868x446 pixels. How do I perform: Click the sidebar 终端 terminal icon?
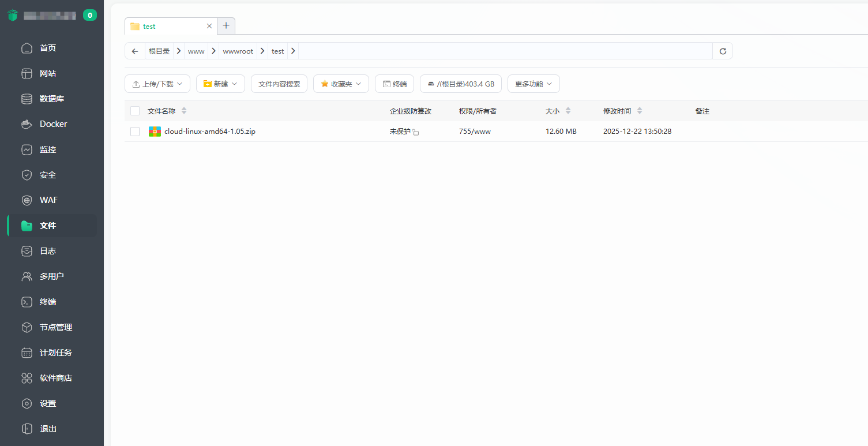click(x=27, y=302)
